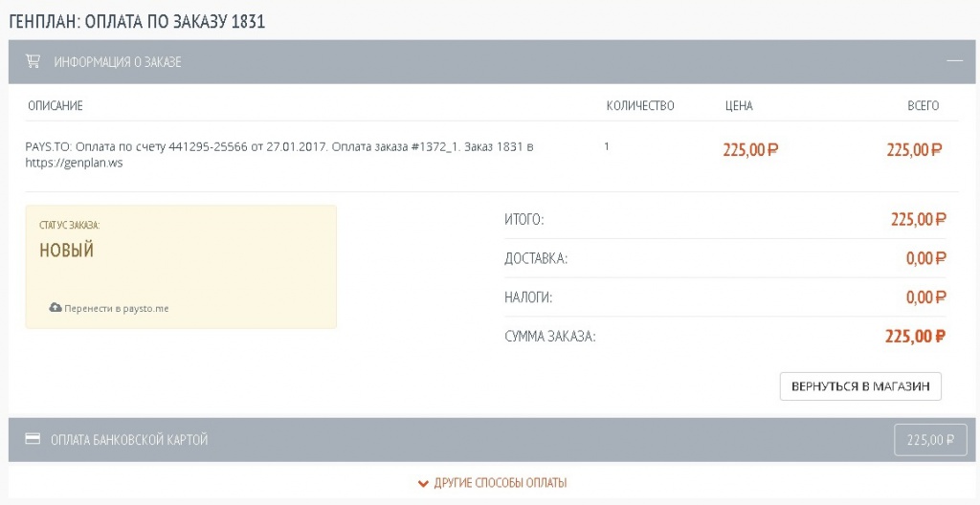The width and height of the screenshot is (980, 505).
Task: Click the cloud upload icon near paysto.me
Action: pyautogui.click(x=56, y=308)
